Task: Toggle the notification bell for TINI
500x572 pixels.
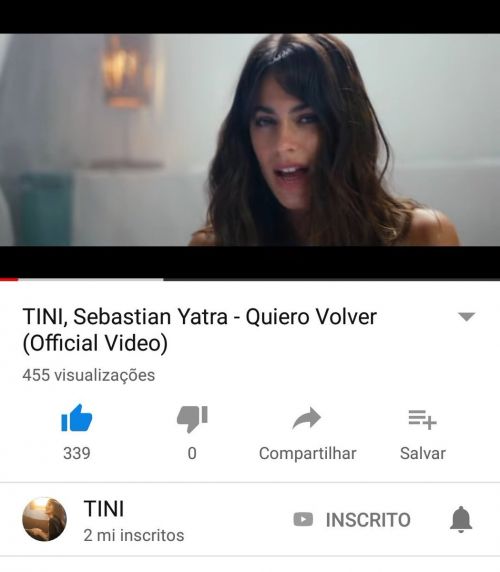Action: (x=461, y=519)
